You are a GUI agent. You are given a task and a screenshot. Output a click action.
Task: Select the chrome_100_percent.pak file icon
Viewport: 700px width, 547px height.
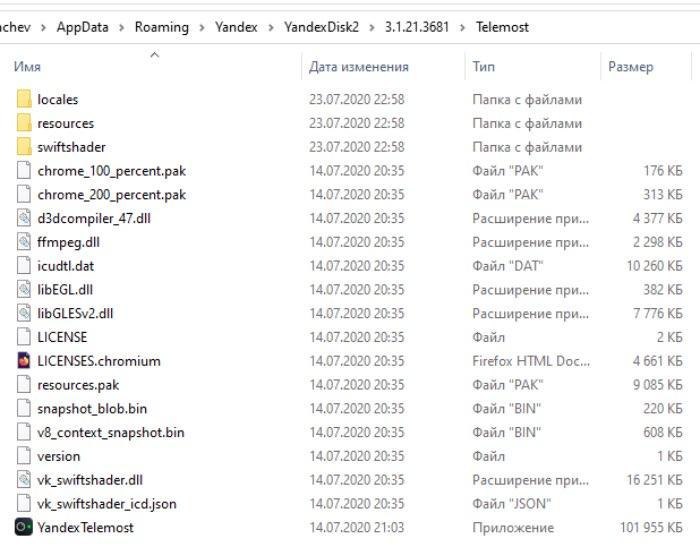(x=24, y=171)
